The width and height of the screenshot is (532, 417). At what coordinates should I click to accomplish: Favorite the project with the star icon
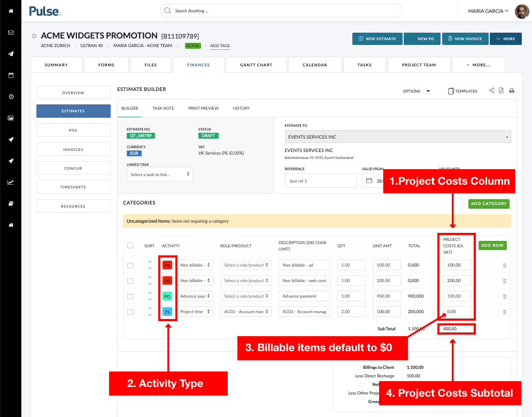coord(34,36)
